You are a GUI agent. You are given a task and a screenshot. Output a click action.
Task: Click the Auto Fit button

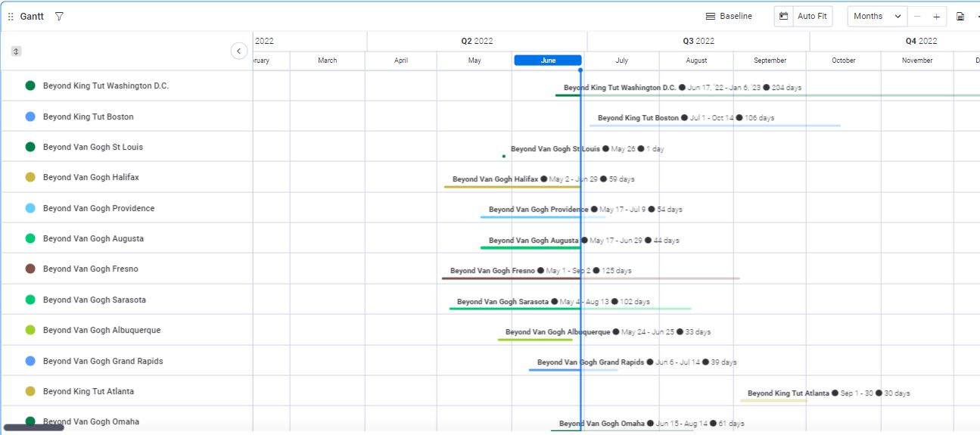[x=812, y=16]
